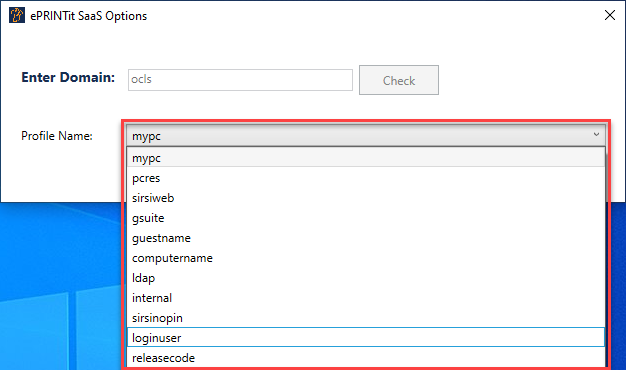Close the ePRINTit SaaS Options window
The width and height of the screenshot is (626, 370).
610,15
